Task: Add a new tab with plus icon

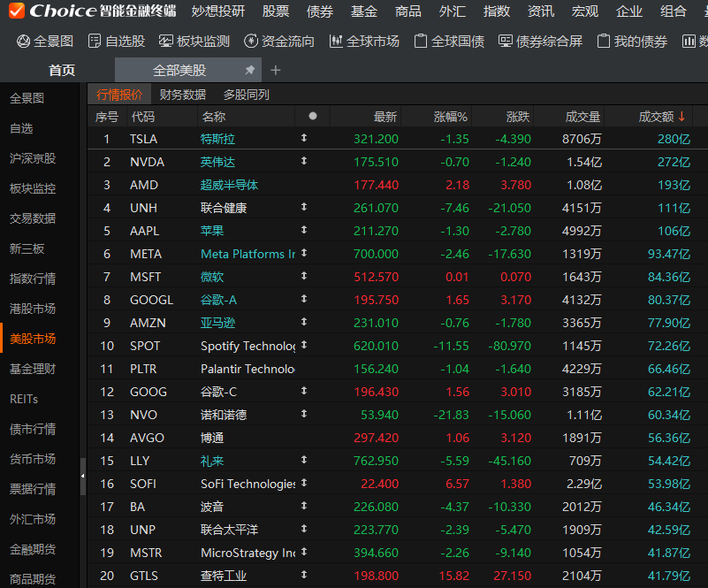Action: (276, 71)
